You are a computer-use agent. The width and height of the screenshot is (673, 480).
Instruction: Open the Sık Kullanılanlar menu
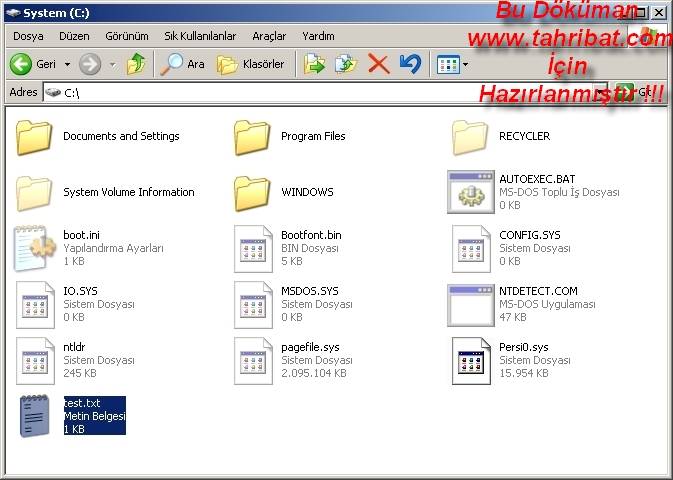(199, 36)
